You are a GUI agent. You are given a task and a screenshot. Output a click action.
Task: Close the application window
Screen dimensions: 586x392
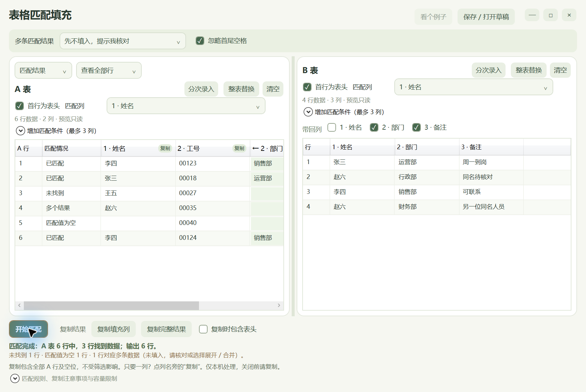tap(569, 15)
